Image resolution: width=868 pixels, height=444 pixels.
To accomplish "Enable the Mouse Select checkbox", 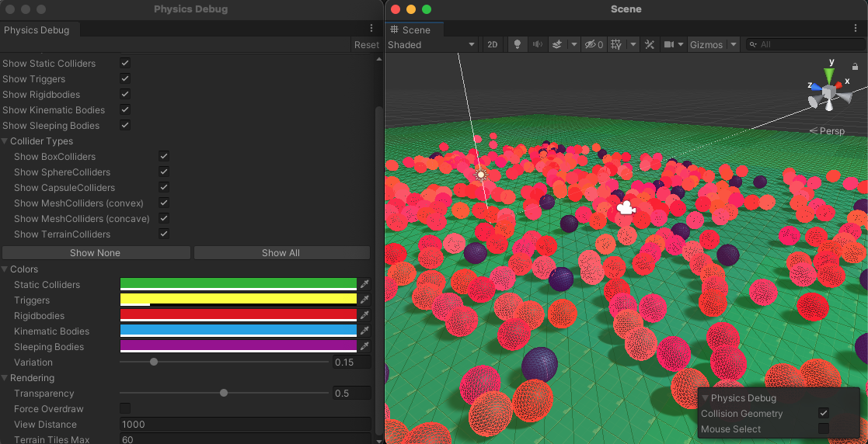I will 824,429.
